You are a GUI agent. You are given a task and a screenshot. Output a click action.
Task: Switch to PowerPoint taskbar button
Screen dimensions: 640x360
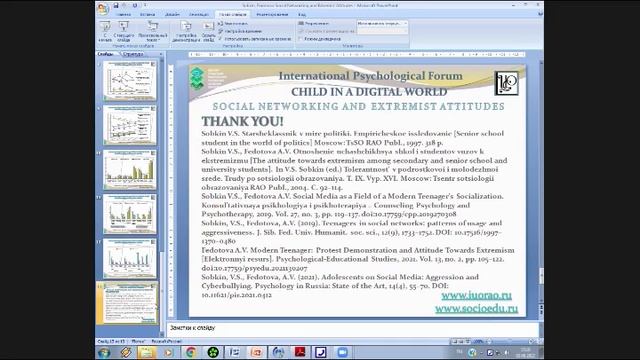point(256,352)
